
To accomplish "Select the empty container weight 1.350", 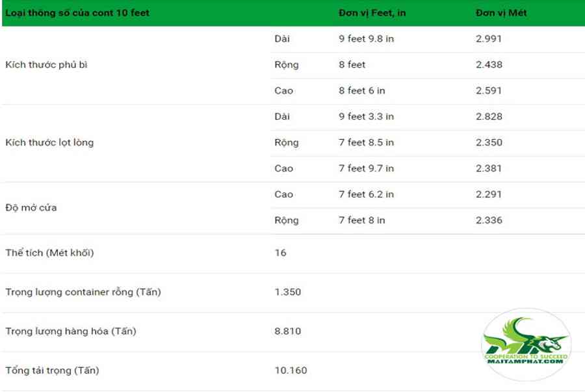I will click(288, 292).
